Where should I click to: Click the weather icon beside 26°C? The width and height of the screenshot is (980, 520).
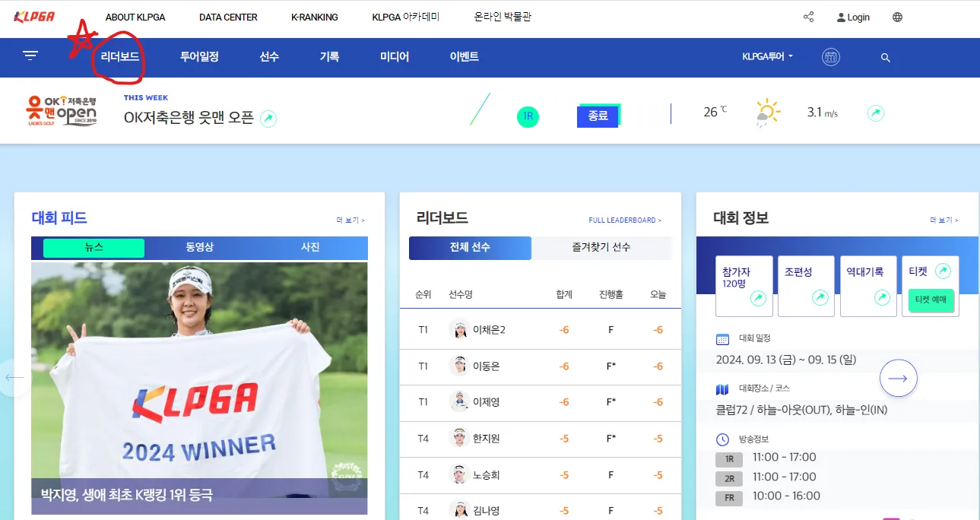768,110
